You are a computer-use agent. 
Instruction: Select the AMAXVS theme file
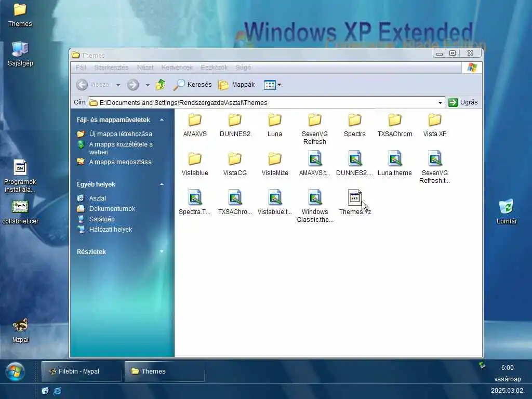pyautogui.click(x=314, y=164)
